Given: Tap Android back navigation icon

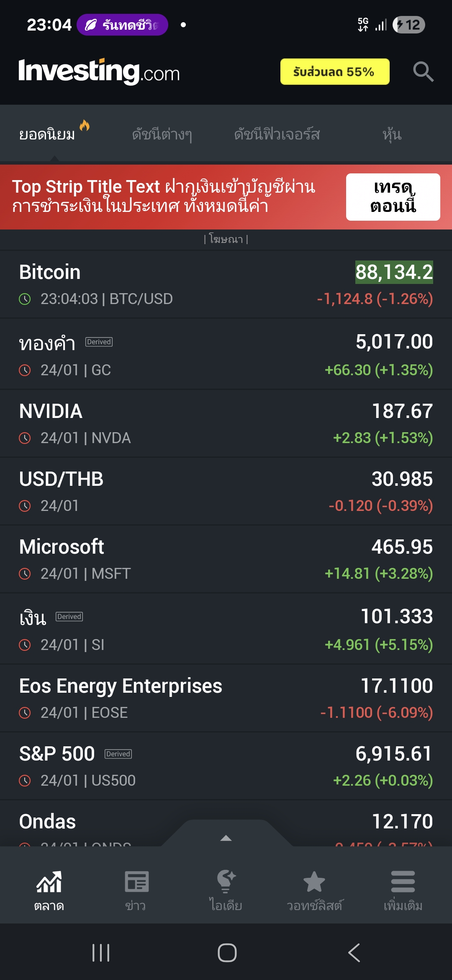Looking at the screenshot, I should point(354,953).
